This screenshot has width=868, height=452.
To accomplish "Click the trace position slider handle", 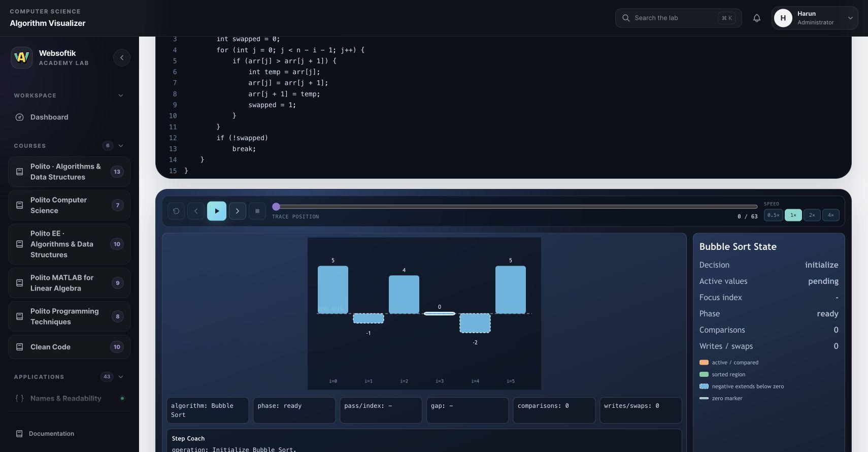I will (x=276, y=207).
